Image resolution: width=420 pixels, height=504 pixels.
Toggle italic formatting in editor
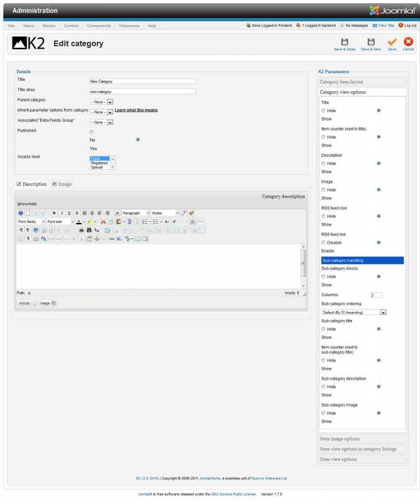tap(62, 213)
